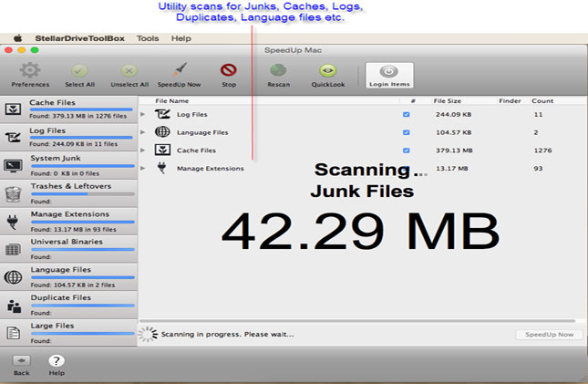The height and width of the screenshot is (384, 588).
Task: Select Manage Extensions plug icon in sidebar
Action: point(13,222)
